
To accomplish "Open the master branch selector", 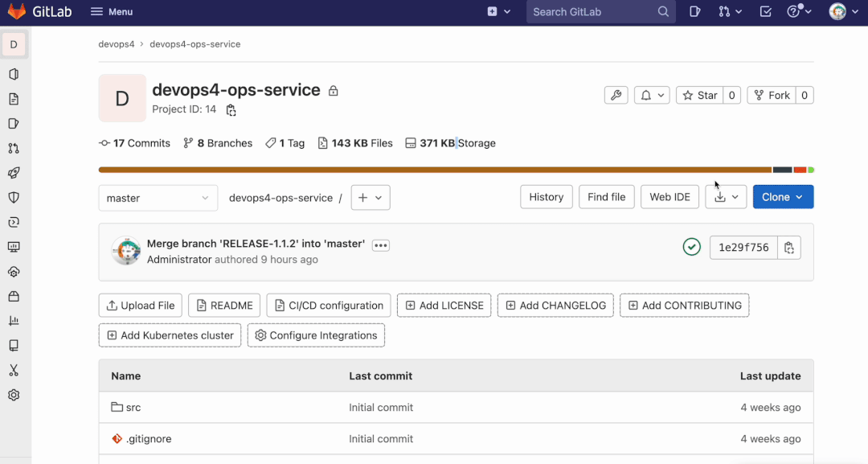I will pyautogui.click(x=158, y=198).
